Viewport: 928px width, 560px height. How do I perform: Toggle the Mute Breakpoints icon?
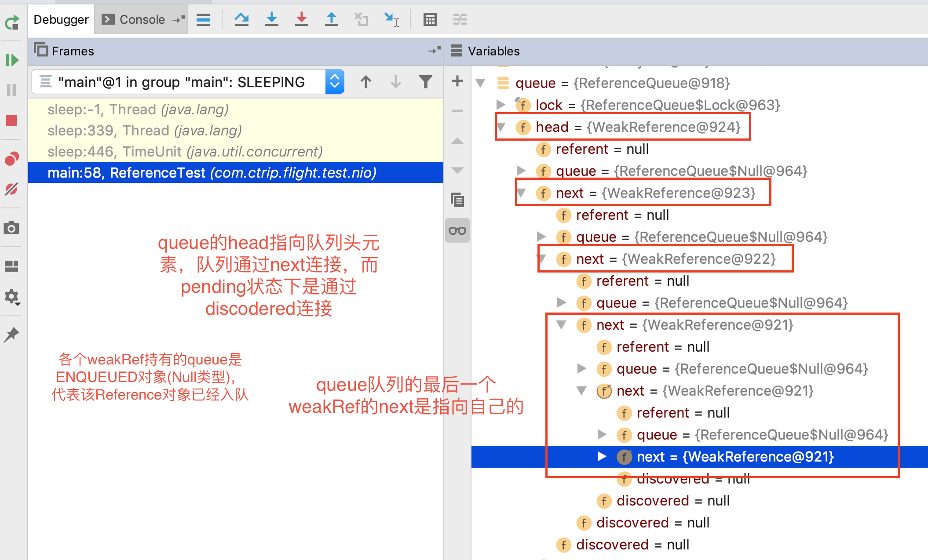coord(12,189)
